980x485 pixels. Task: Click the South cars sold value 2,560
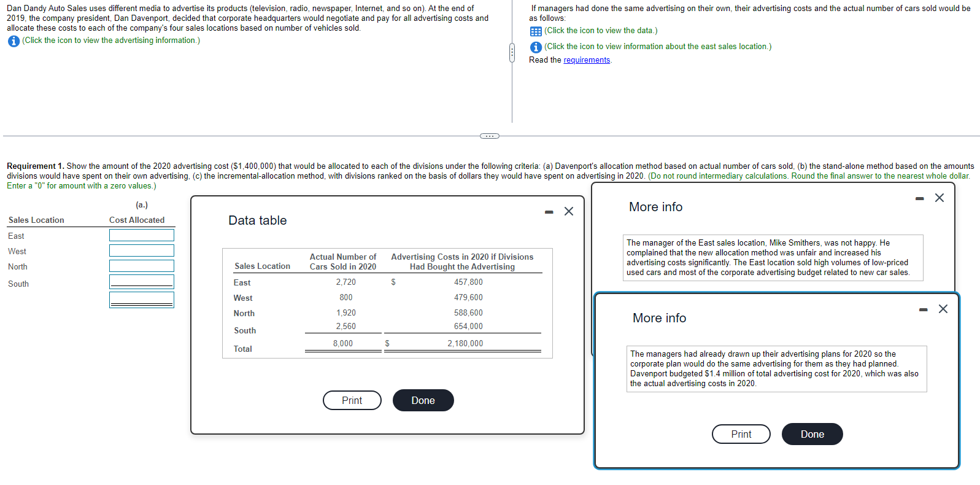click(346, 327)
